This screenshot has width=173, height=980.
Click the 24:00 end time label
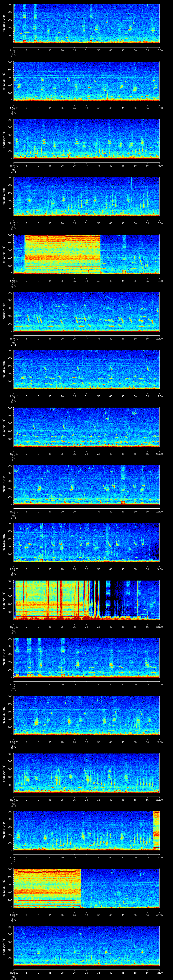159,569
